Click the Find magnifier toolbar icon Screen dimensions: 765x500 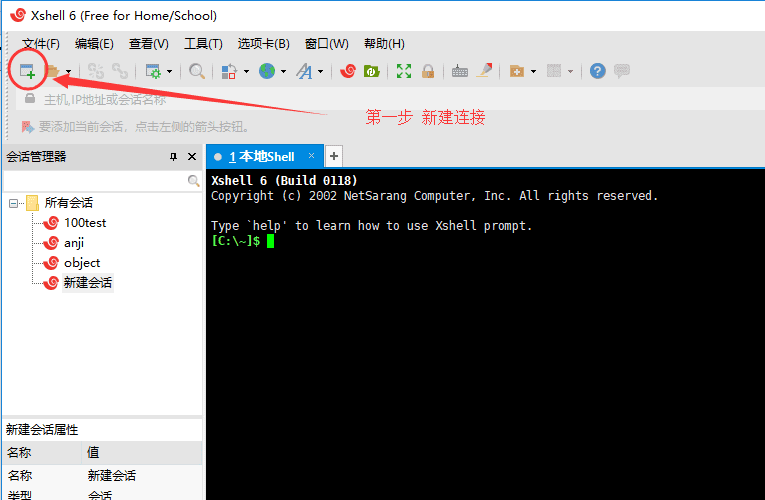pyautogui.click(x=197, y=71)
